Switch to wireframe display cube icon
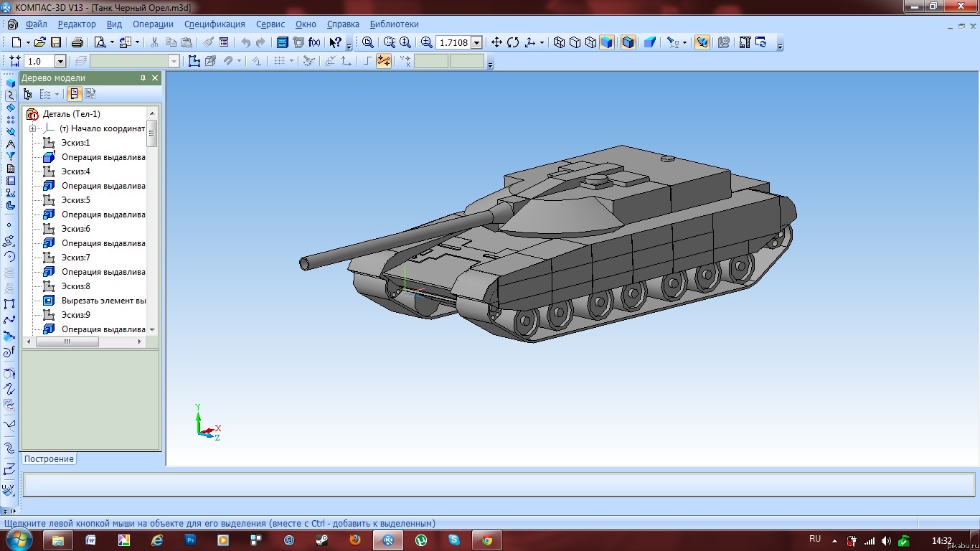 tap(560, 42)
